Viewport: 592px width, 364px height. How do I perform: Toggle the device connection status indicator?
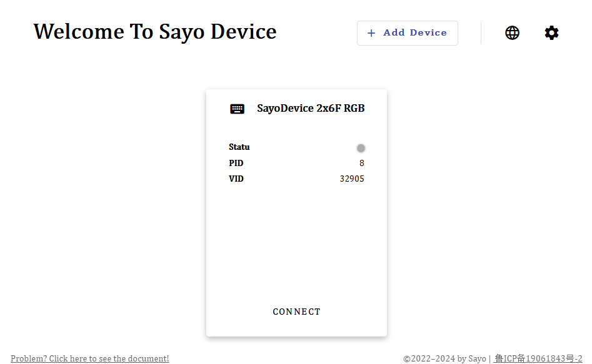[x=361, y=148]
